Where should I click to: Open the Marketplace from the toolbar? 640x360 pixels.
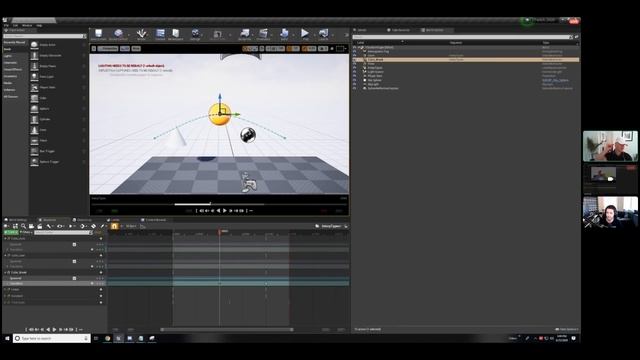176,34
